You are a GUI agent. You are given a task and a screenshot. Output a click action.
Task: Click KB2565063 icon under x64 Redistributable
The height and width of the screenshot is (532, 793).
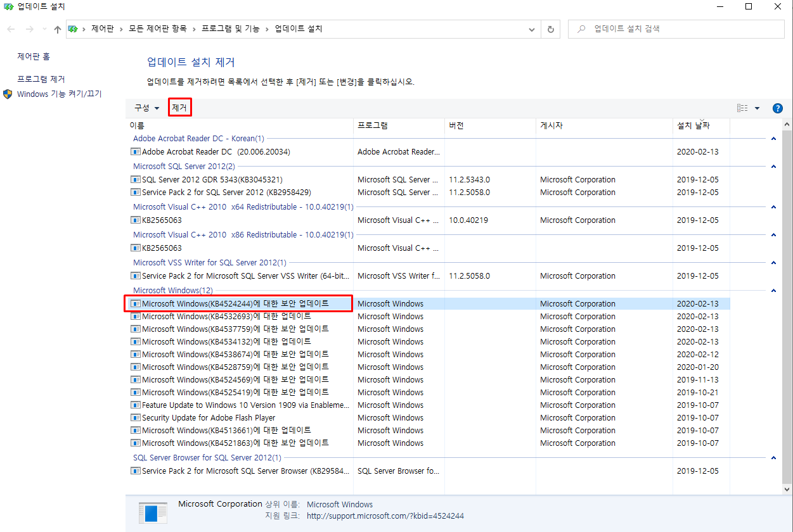pos(135,220)
